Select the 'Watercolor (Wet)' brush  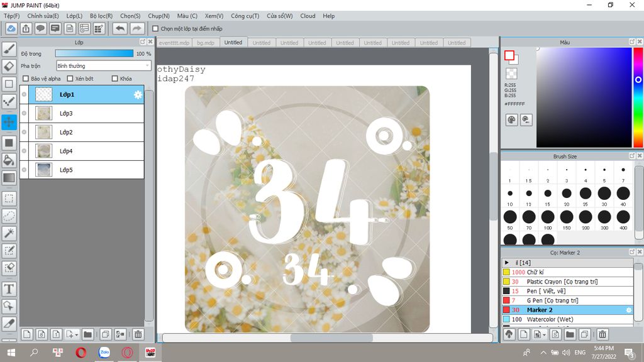[x=568, y=319]
